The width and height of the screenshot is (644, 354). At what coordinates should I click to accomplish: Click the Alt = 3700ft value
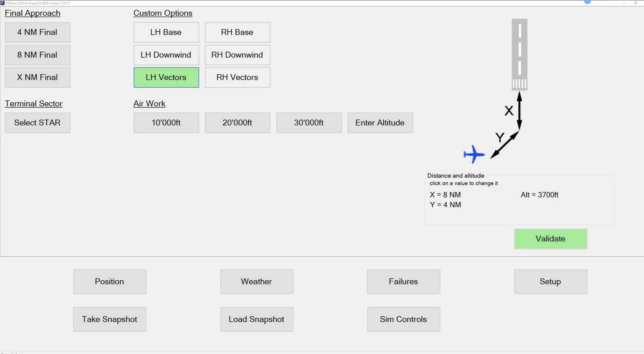point(540,195)
